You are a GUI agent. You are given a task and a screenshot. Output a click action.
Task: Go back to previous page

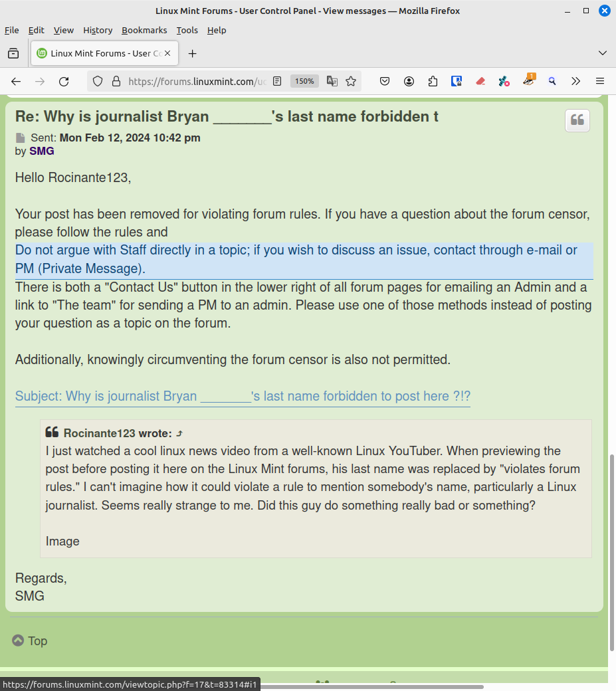pyautogui.click(x=16, y=82)
